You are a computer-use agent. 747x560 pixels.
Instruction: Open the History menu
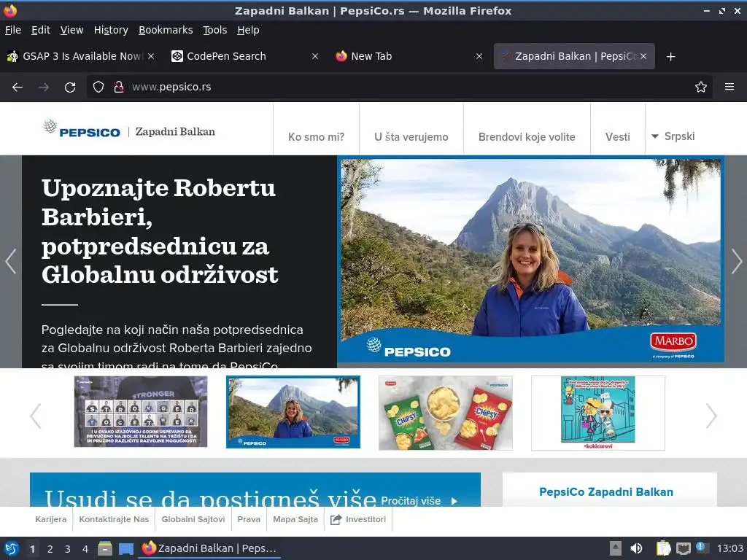(111, 30)
